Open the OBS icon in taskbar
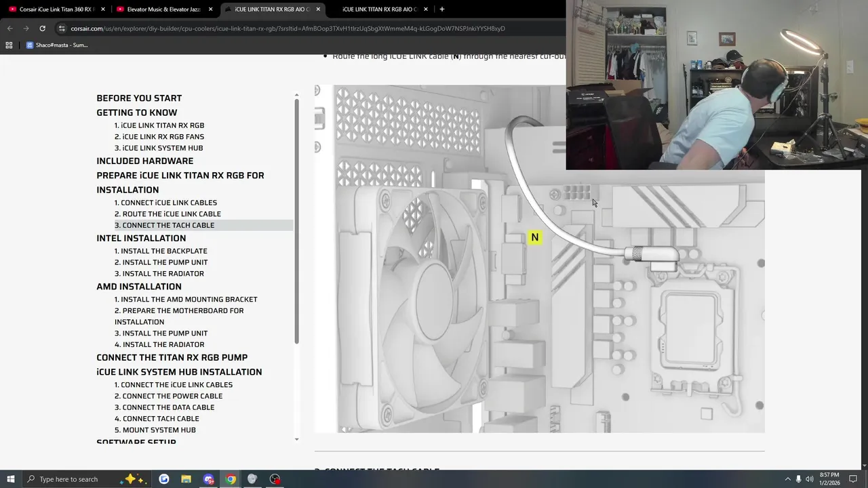This screenshot has width=868, height=488. 275,479
